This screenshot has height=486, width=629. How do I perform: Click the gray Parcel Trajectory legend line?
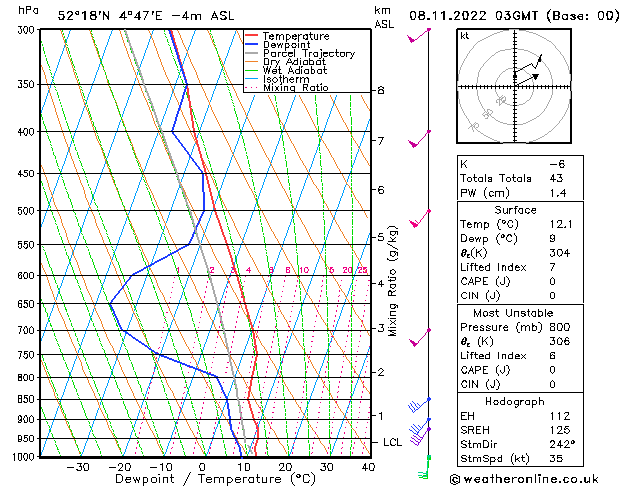(x=251, y=53)
